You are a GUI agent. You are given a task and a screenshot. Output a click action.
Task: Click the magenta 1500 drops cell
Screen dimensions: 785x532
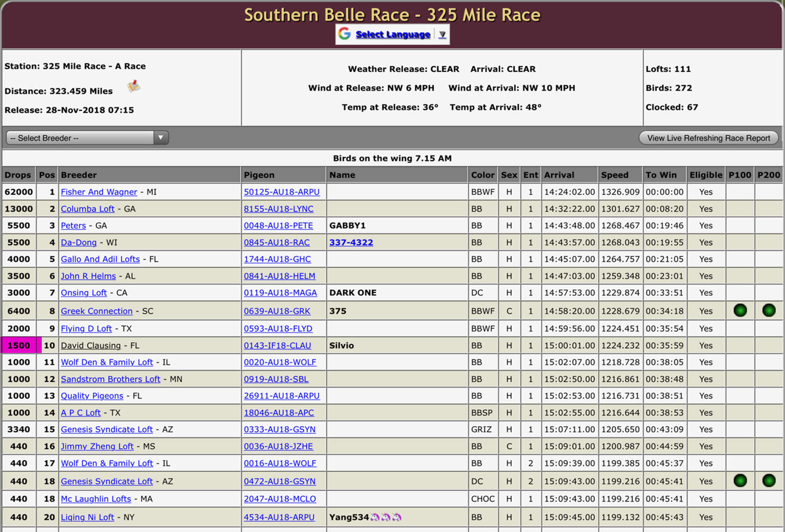pyautogui.click(x=19, y=345)
